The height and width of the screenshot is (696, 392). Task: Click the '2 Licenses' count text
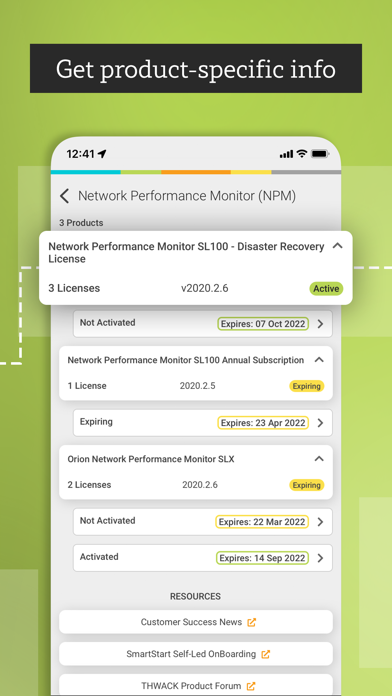click(x=89, y=485)
